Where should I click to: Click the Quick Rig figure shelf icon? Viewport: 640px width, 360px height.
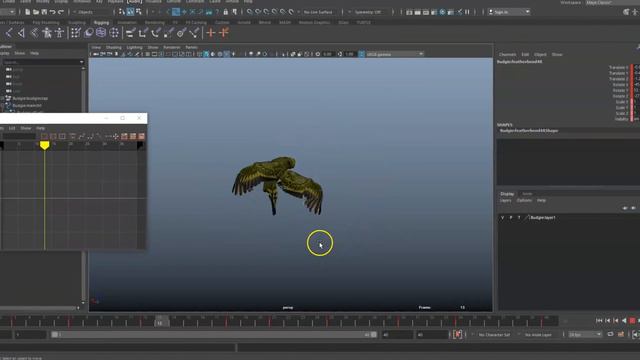60,33
